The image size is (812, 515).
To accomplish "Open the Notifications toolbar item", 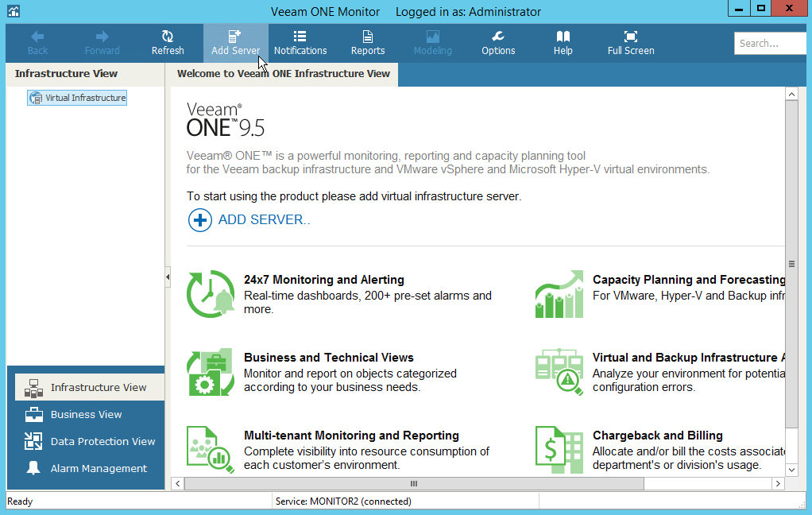I will point(300,43).
